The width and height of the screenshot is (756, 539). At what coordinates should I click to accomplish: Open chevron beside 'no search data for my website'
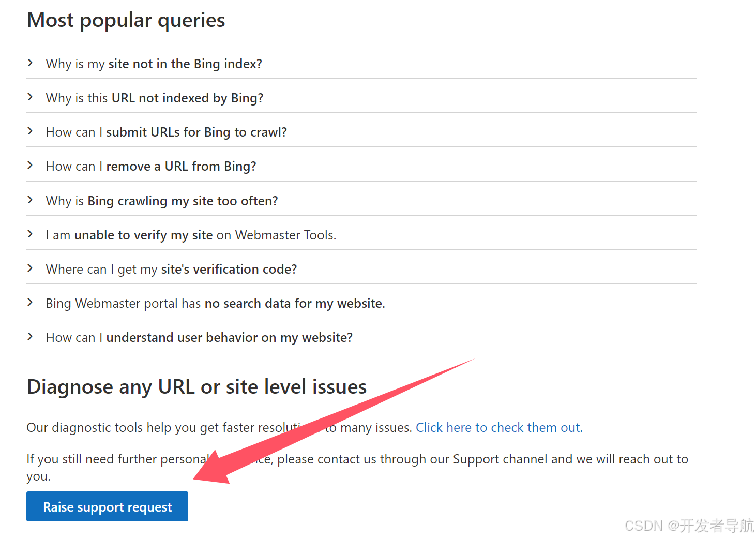tap(31, 303)
